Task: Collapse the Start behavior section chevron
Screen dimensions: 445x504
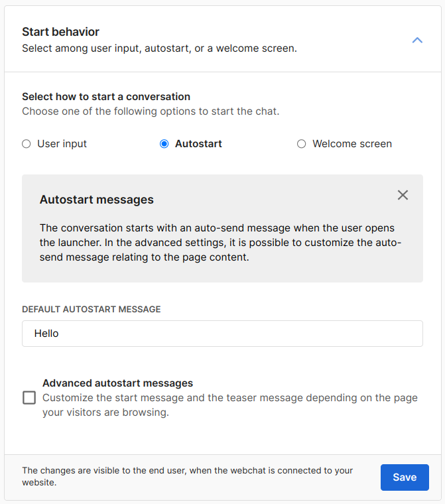Action: pyautogui.click(x=417, y=40)
